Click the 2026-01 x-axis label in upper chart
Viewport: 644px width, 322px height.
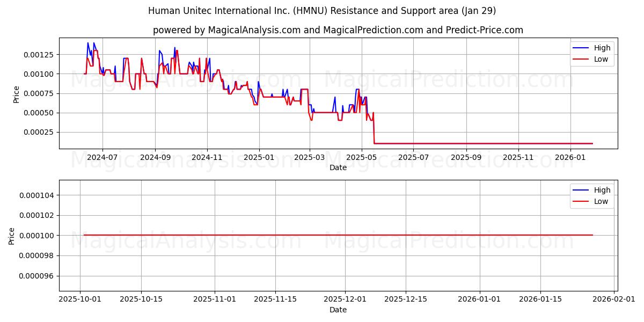pyautogui.click(x=570, y=158)
